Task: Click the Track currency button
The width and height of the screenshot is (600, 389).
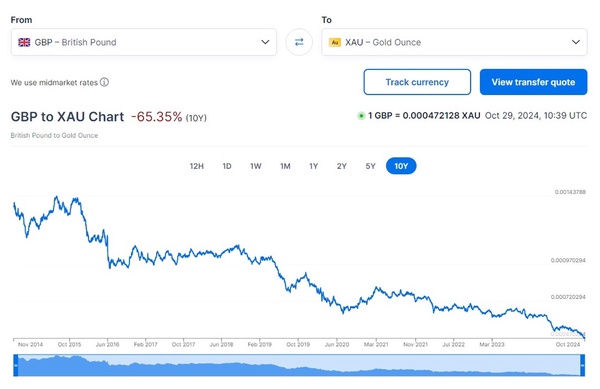Action: tap(417, 82)
